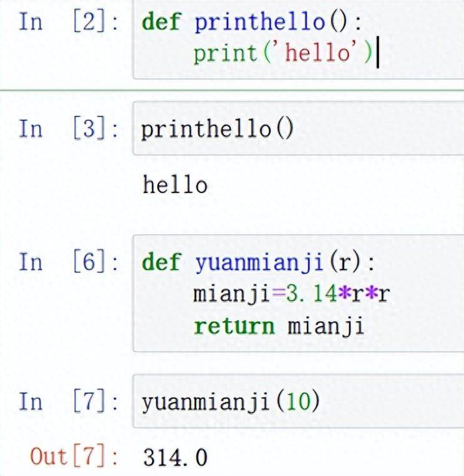Click the In [7] code cell calling yuanmianji(10)

point(298,401)
